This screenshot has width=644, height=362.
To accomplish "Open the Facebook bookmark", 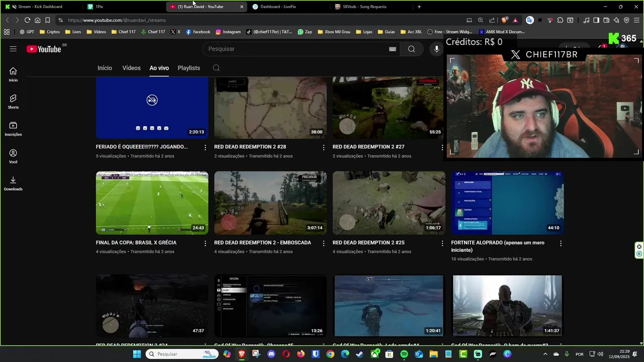I will tap(198, 32).
